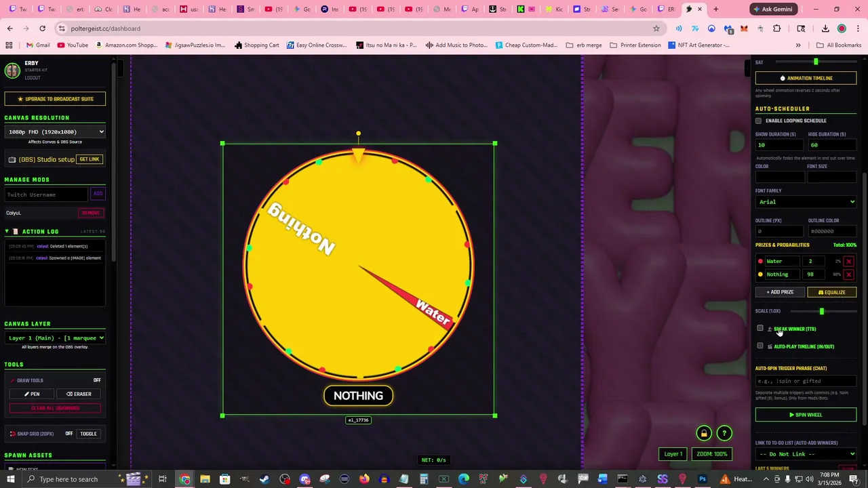The height and width of the screenshot is (488, 868).
Task: Open the Animation Timeline
Action: (806, 79)
